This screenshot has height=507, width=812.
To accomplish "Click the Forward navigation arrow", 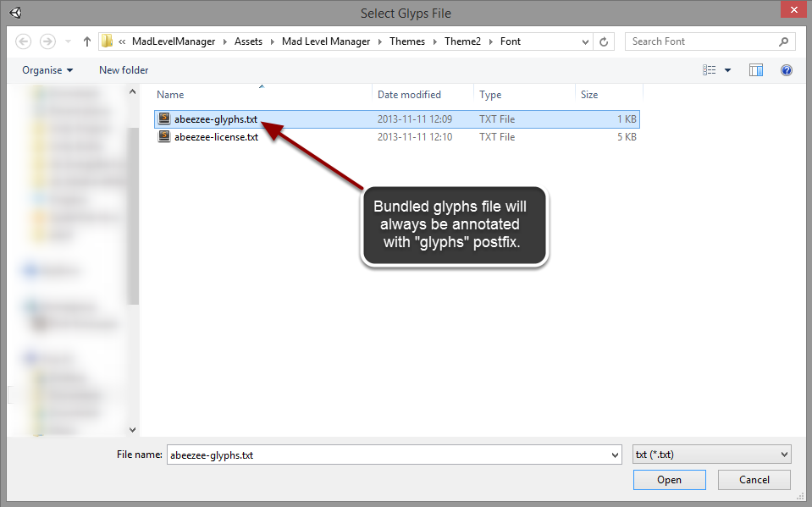I will tap(48, 41).
